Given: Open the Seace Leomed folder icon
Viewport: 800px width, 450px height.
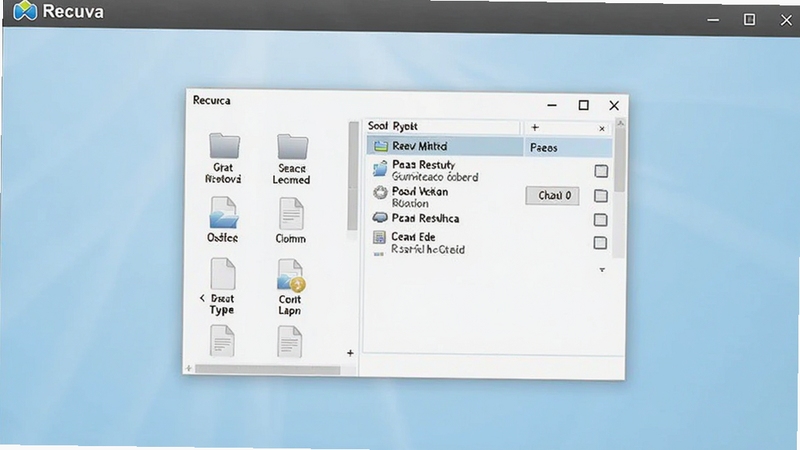Looking at the screenshot, I should tap(292, 146).
